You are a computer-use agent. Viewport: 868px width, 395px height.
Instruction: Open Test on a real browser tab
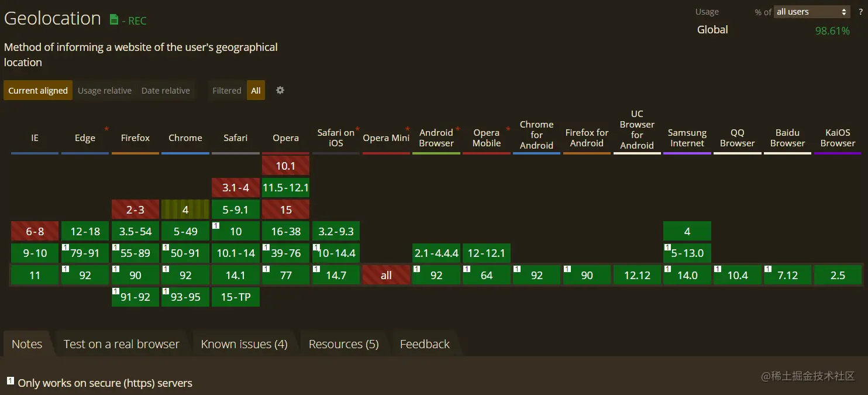coord(122,344)
